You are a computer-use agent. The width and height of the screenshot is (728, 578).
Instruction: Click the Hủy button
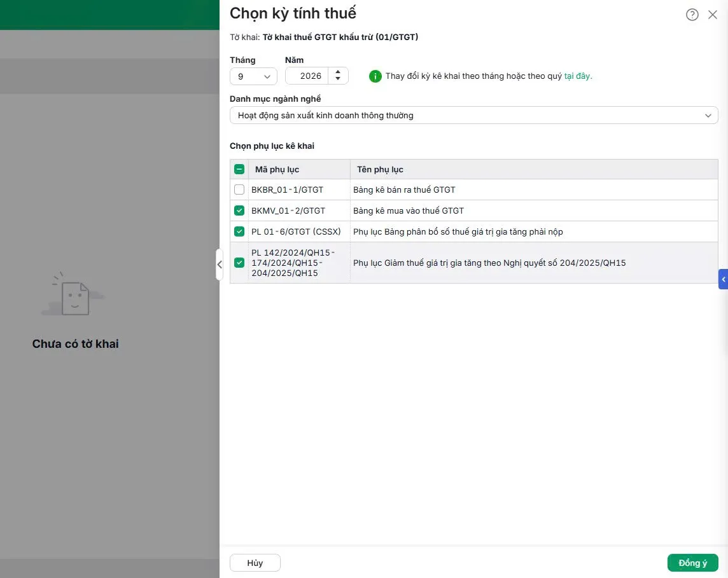click(x=255, y=563)
